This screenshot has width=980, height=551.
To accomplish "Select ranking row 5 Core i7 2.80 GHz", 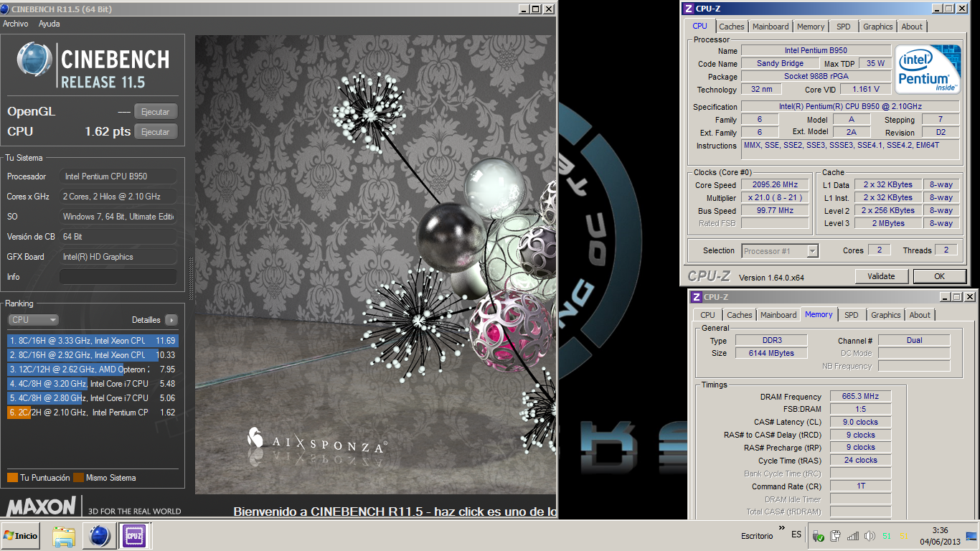I will (x=93, y=398).
